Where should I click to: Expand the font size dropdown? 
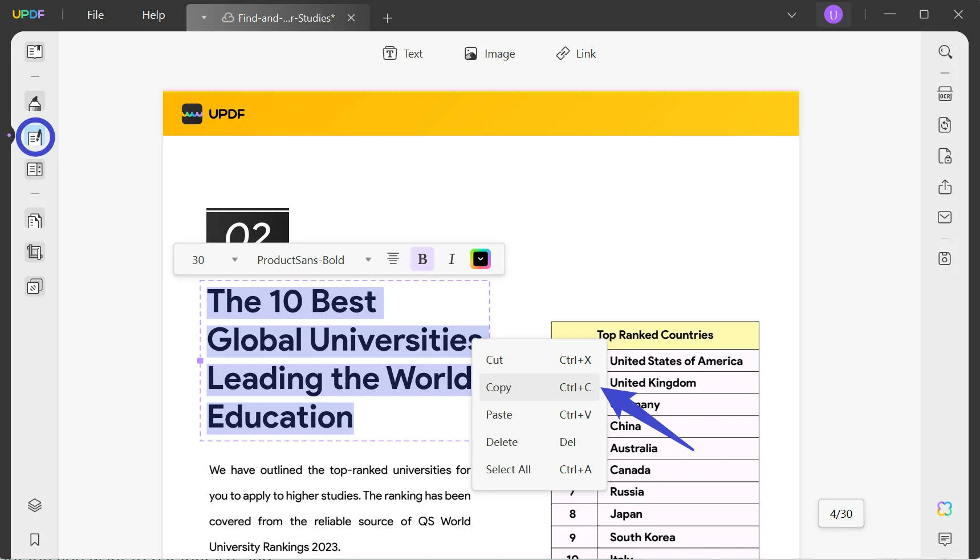click(234, 260)
